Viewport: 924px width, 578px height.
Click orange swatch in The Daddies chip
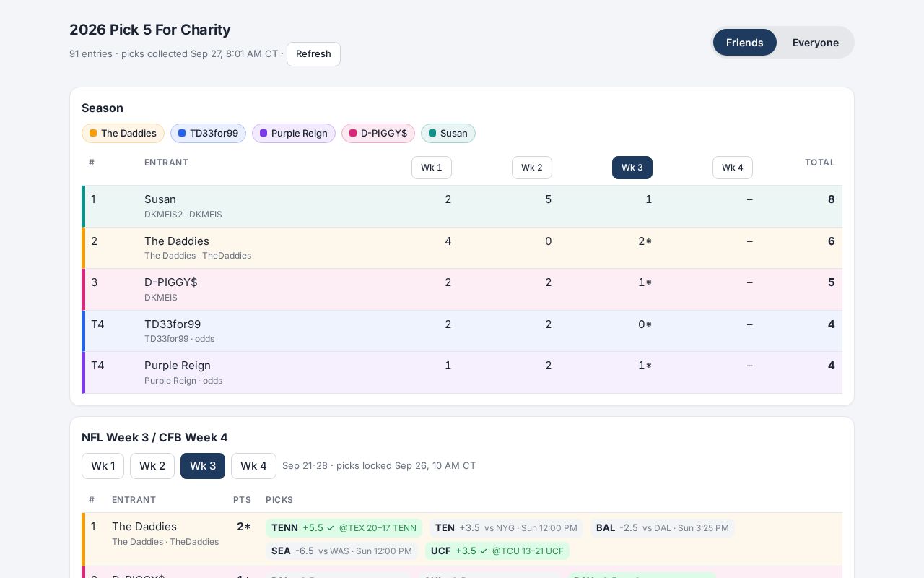pyautogui.click(x=93, y=133)
